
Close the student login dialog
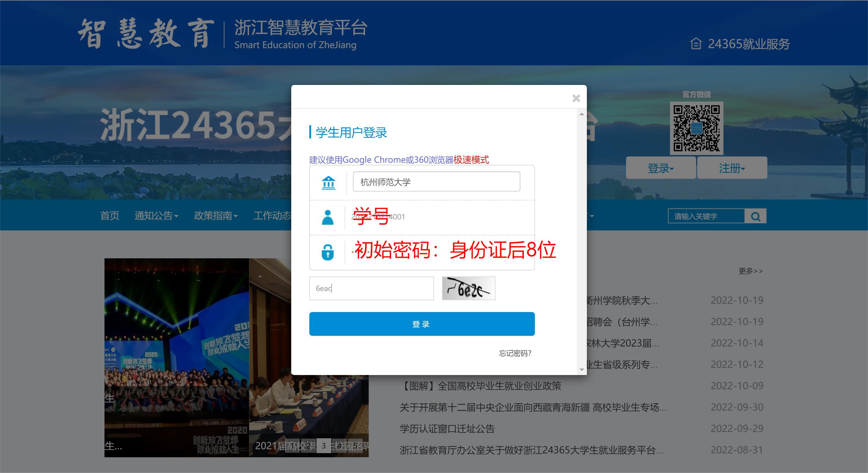tap(576, 98)
